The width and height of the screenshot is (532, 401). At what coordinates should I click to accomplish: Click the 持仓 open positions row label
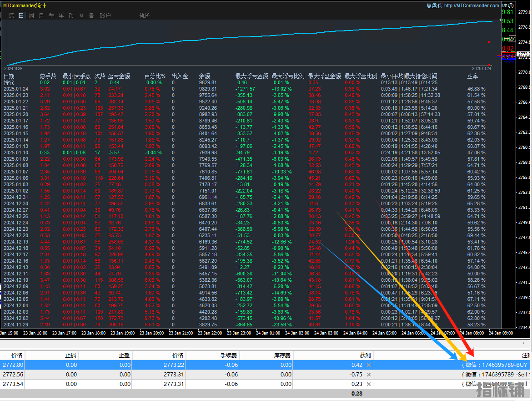9,82
